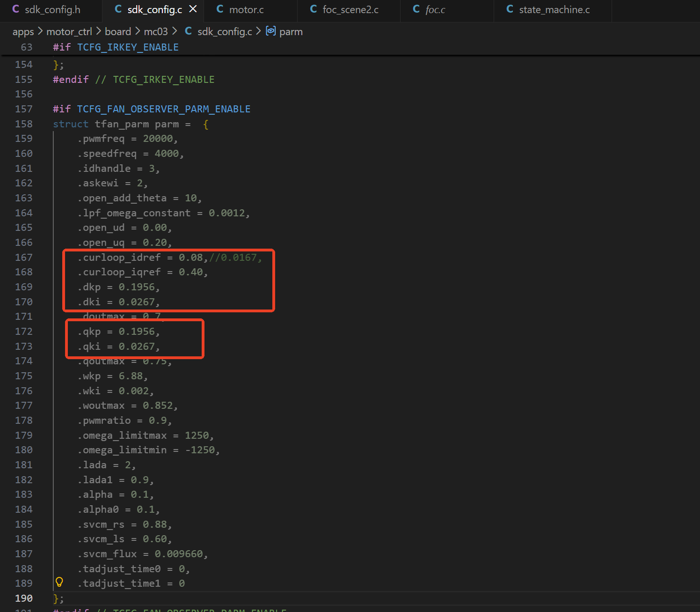Open the motor_ctrl breadcrumb dropdown
This screenshot has height=612, width=700.
coord(69,32)
